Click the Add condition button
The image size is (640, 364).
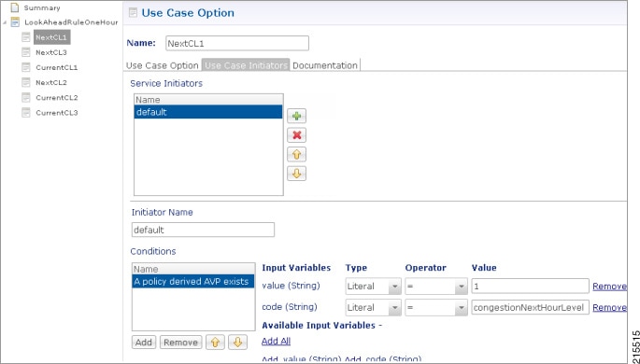coord(144,343)
